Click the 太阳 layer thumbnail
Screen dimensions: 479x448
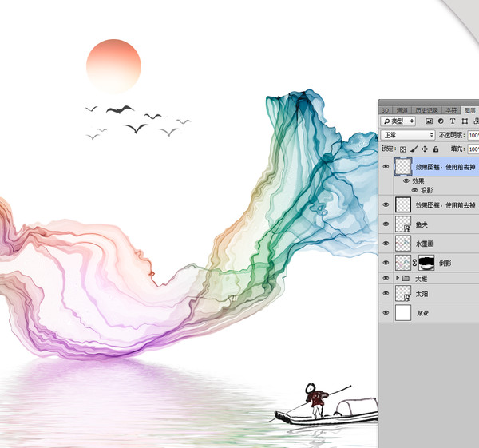pyautogui.click(x=403, y=293)
